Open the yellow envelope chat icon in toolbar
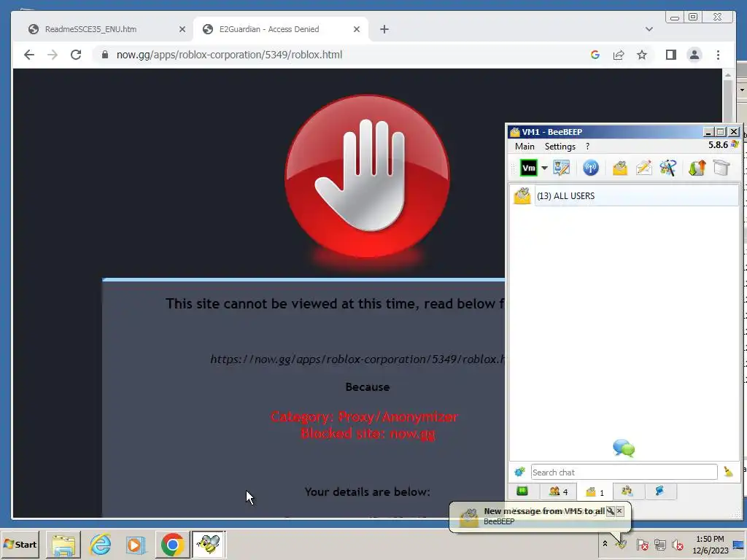Viewport: 747px width, 560px height. click(x=620, y=168)
